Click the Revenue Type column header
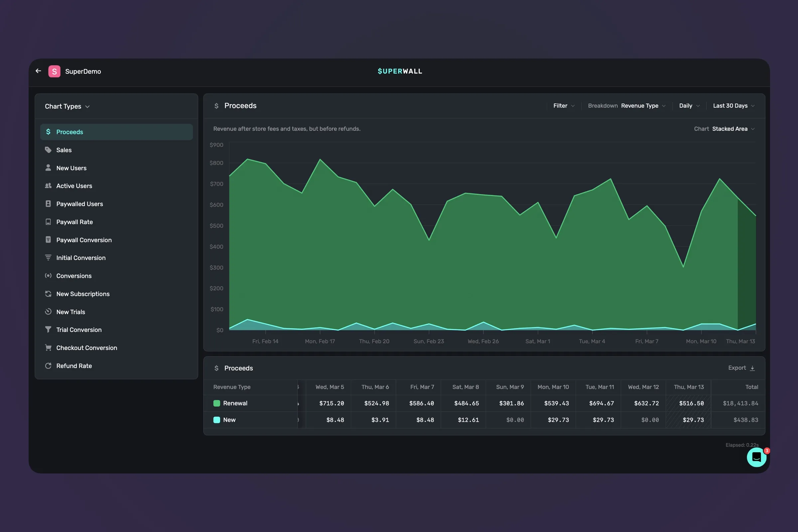This screenshot has height=532, width=798. click(232, 387)
